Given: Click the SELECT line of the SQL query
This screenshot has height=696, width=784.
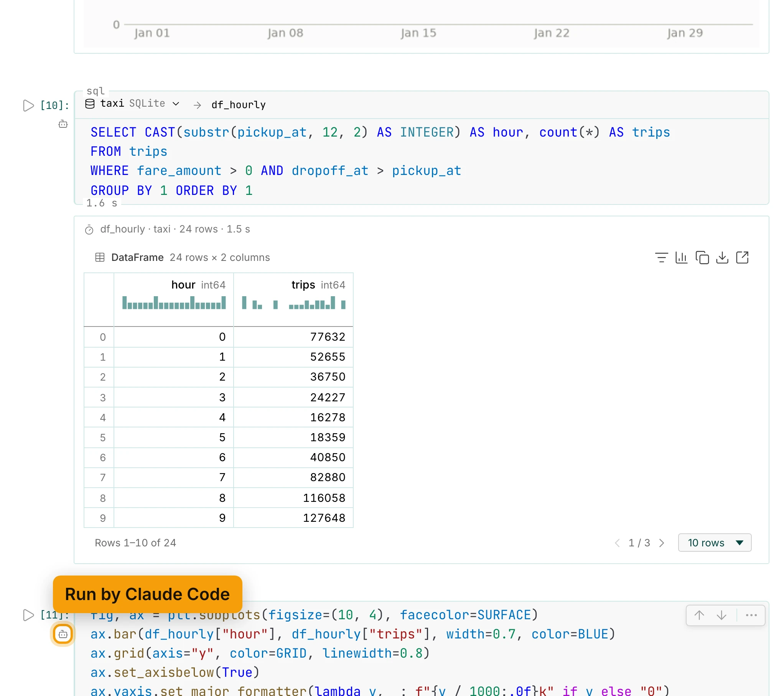Looking at the screenshot, I should click(380, 132).
